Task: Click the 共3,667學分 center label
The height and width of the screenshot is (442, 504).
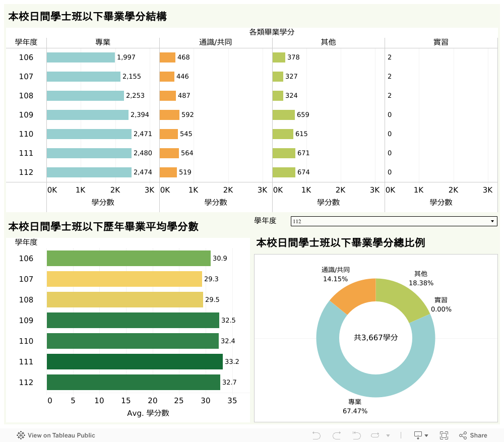Action: (376, 338)
